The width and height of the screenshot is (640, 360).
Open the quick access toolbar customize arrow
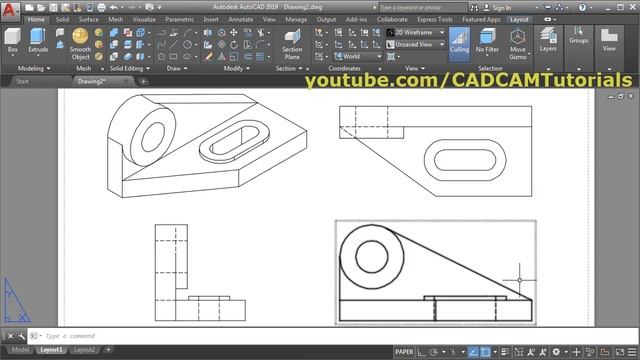tap(160, 7)
